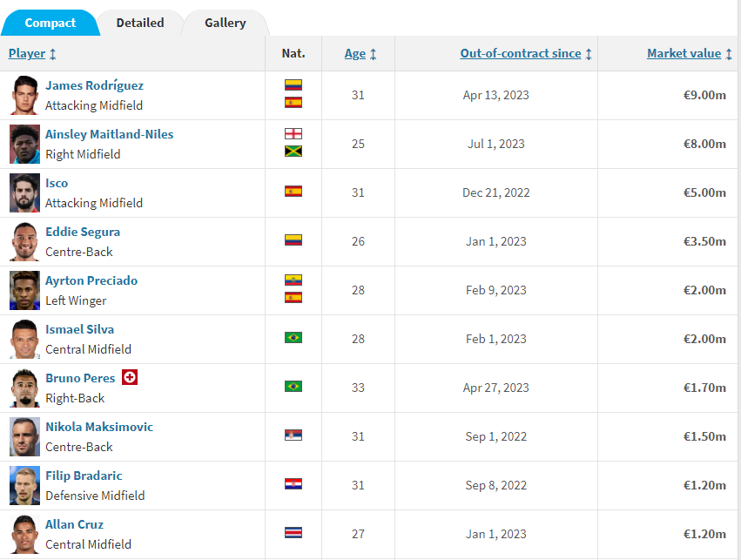Screen dimensions: 741x560
Task: Switch to the Gallery tab
Action: (x=225, y=23)
